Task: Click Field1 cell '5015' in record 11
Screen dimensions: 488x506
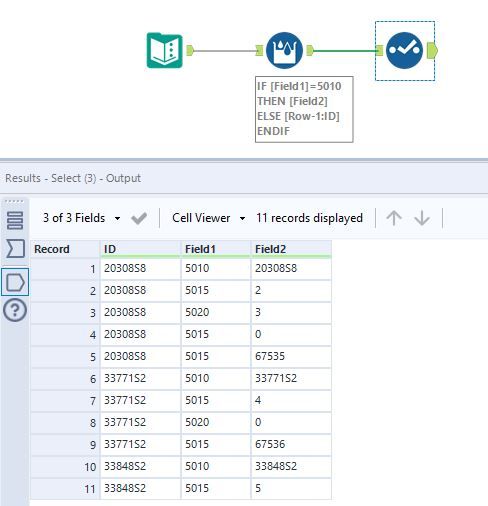Action: [216, 489]
